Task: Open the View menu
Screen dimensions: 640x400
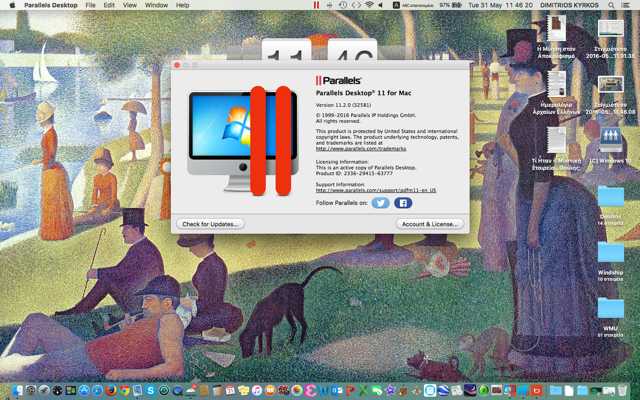Action: pos(130,5)
